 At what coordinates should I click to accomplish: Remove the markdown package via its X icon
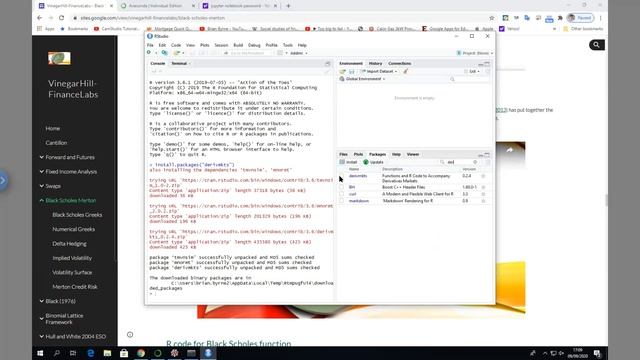483,201
